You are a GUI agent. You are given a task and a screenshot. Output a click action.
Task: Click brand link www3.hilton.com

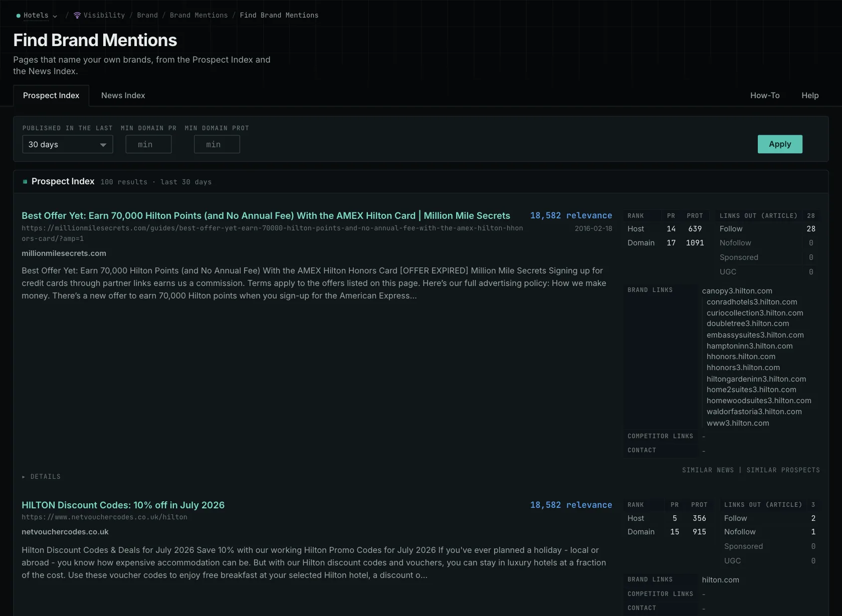pos(738,423)
